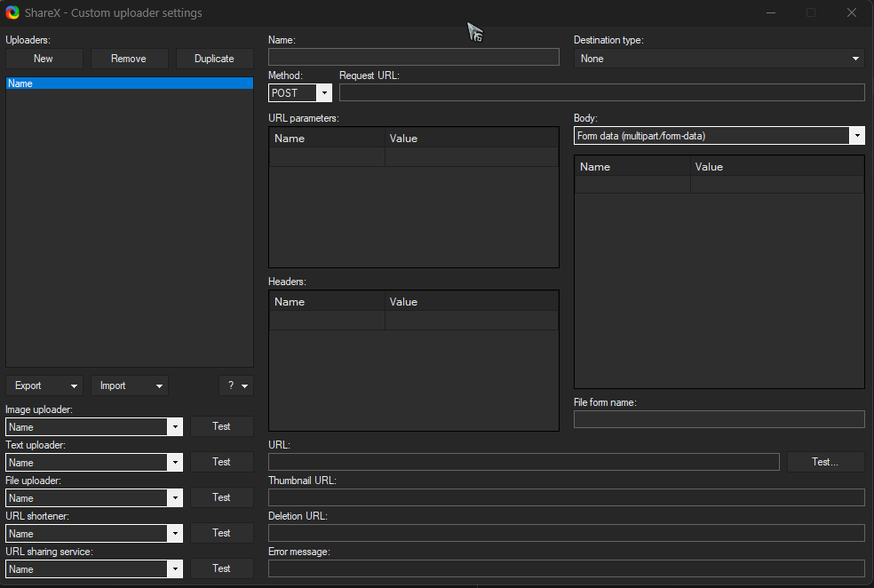
Task: Duplicate the selected uploader
Action: pos(214,59)
